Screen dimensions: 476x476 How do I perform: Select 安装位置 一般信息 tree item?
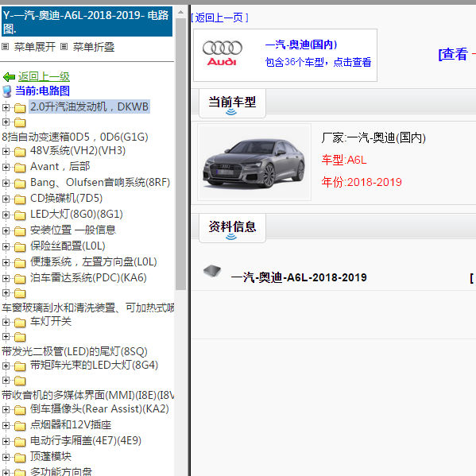click(73, 230)
